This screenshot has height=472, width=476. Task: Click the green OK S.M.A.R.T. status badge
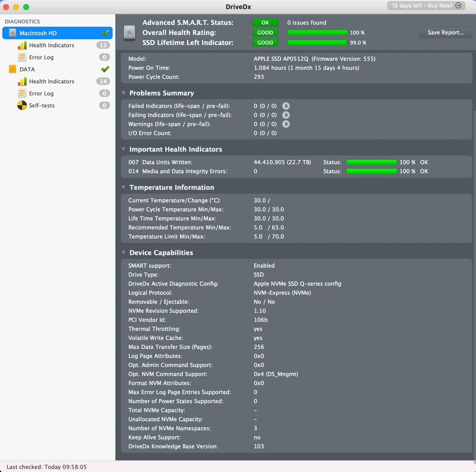click(x=265, y=23)
